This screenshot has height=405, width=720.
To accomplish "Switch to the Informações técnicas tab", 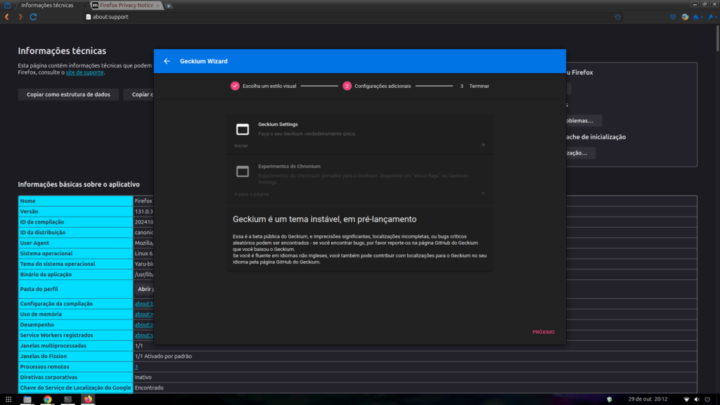I will click(47, 6).
